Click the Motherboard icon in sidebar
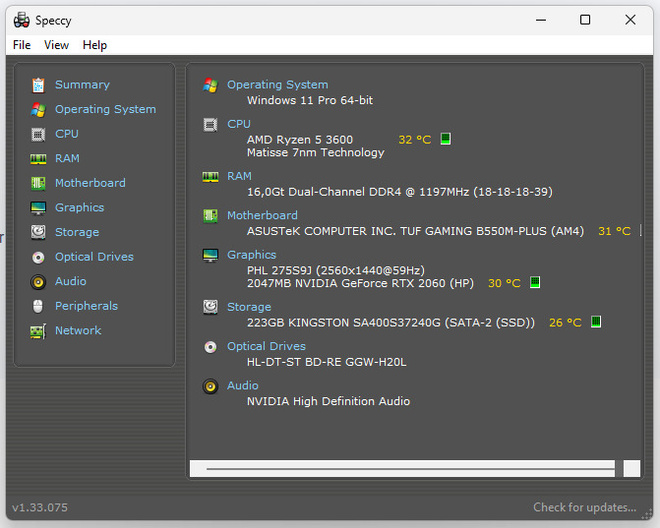This screenshot has width=660, height=528. coord(38,183)
